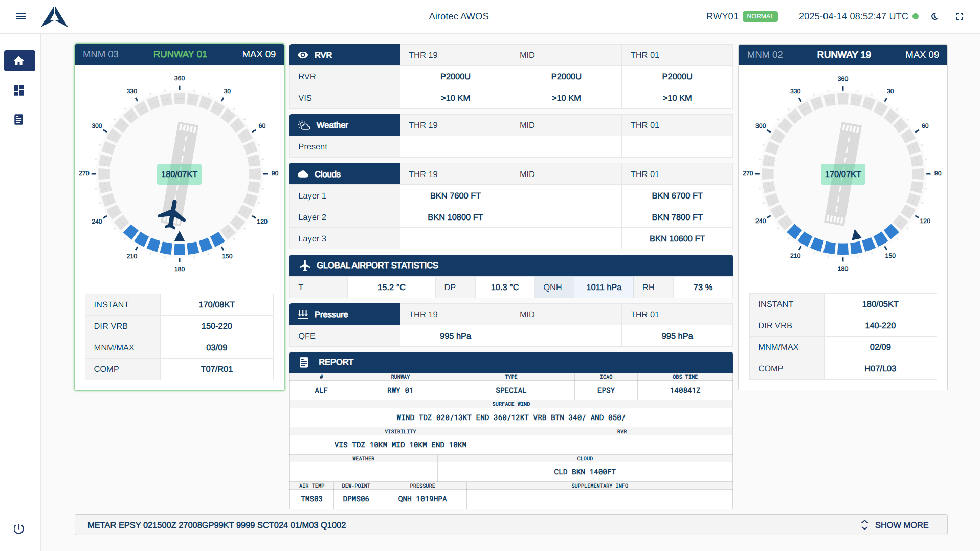Viewport: 980px width, 551px height.
Task: Open the navigation hamburger menu
Action: [x=21, y=16]
